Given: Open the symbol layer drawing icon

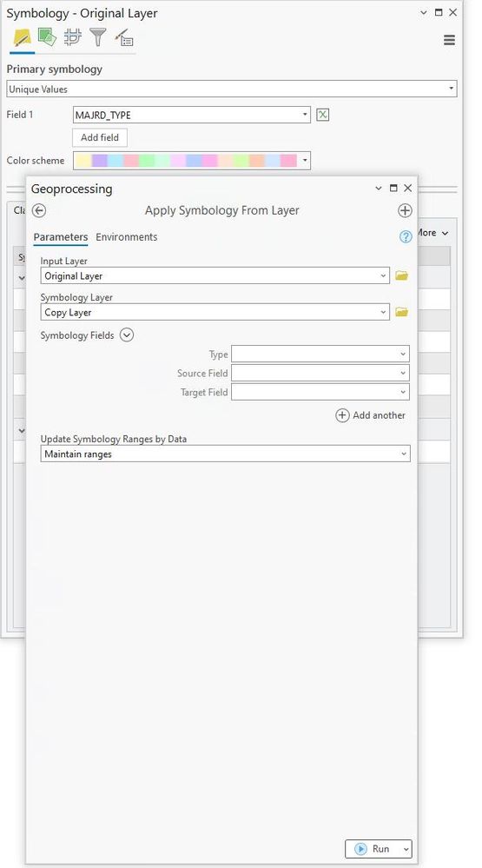Looking at the screenshot, I should (72, 37).
